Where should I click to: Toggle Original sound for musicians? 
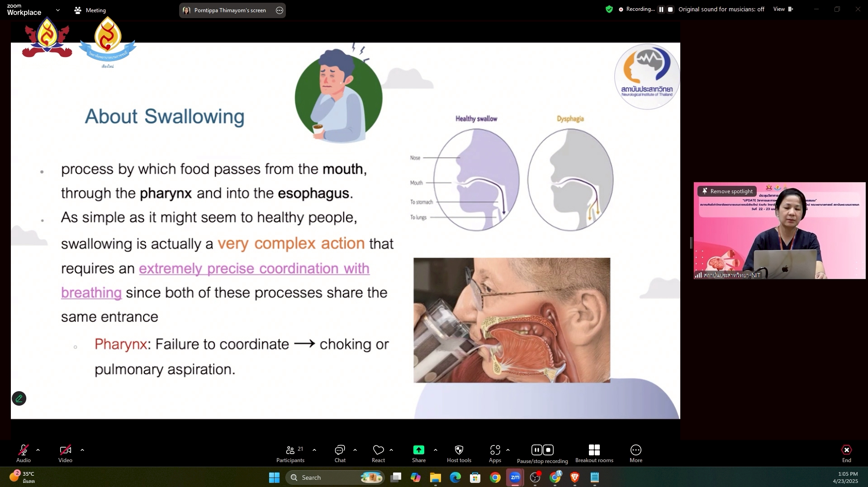click(x=721, y=9)
